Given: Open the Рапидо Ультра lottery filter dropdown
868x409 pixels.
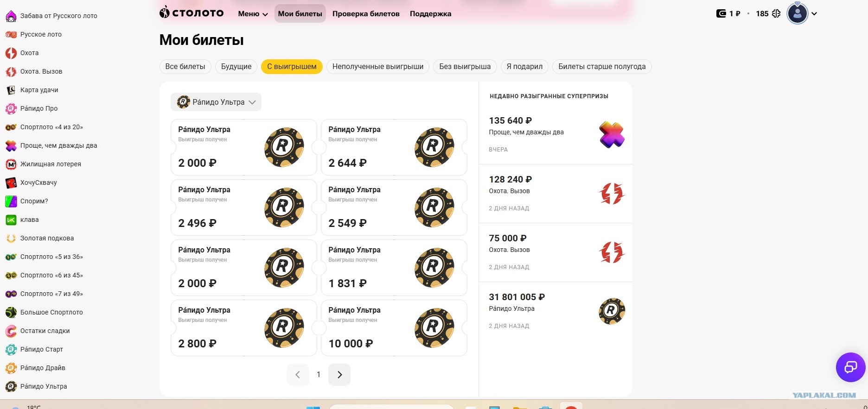Looking at the screenshot, I should tap(216, 102).
